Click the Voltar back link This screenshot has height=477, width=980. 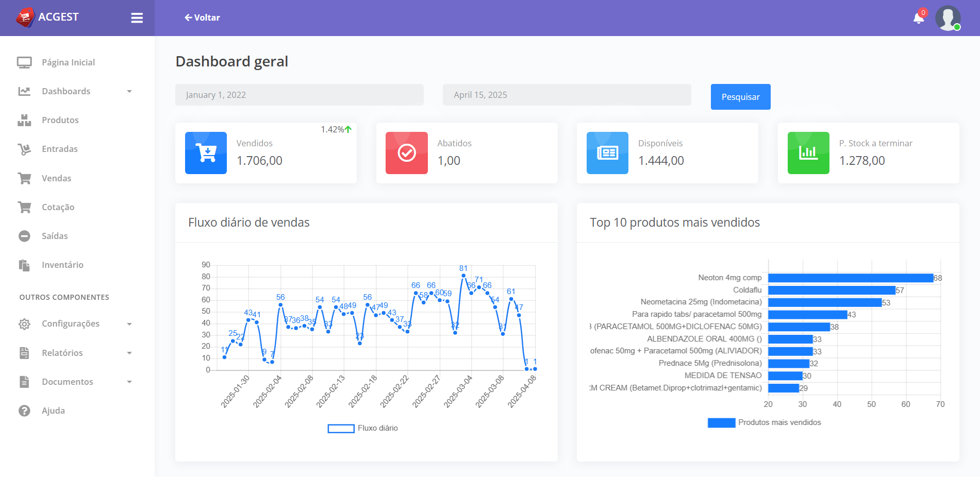pyautogui.click(x=202, y=17)
